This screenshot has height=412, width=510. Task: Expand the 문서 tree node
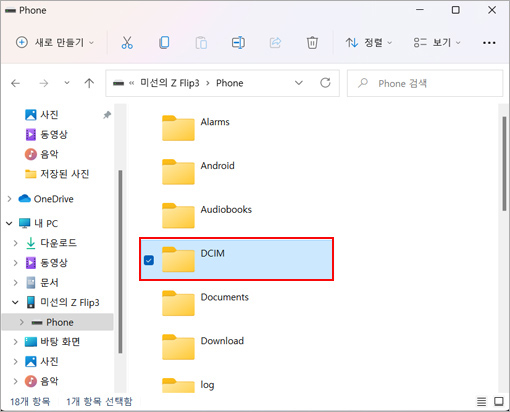tap(15, 283)
